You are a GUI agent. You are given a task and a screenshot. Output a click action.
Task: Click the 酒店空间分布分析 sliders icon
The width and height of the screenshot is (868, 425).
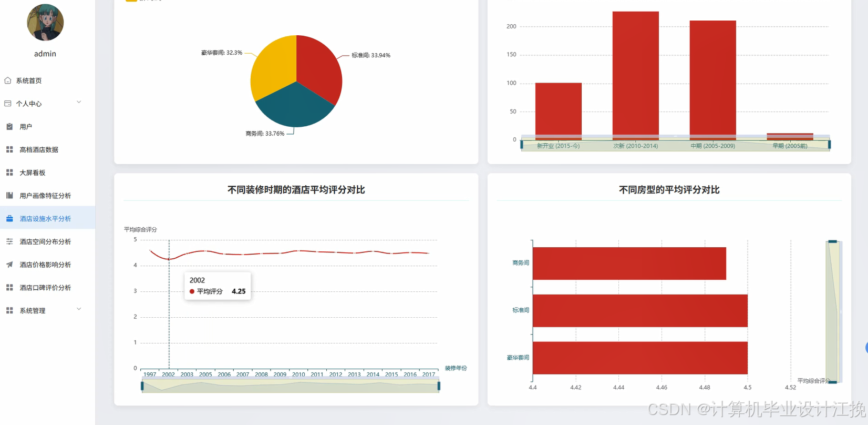9,241
